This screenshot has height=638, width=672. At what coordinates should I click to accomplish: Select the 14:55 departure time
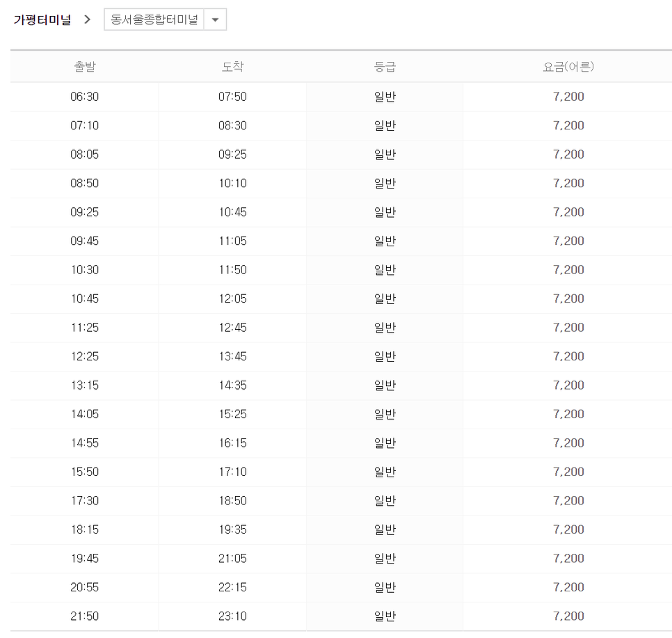[84, 443]
